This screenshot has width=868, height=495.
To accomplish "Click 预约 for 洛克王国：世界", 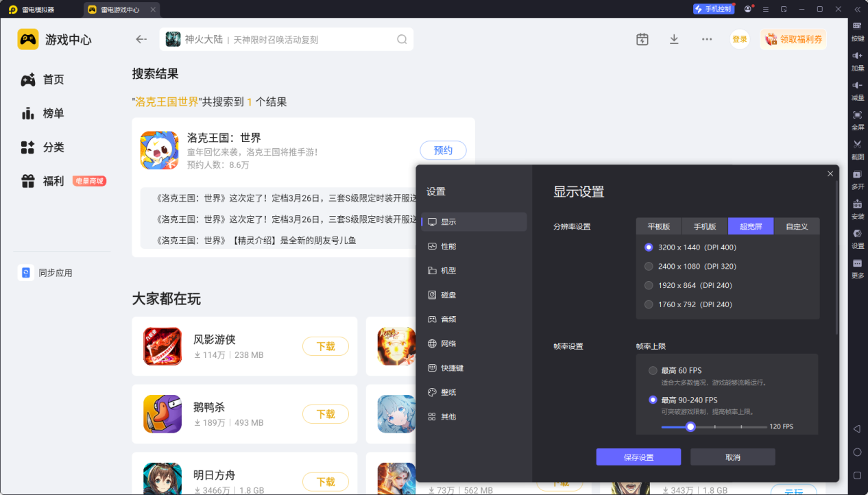I will pos(443,149).
